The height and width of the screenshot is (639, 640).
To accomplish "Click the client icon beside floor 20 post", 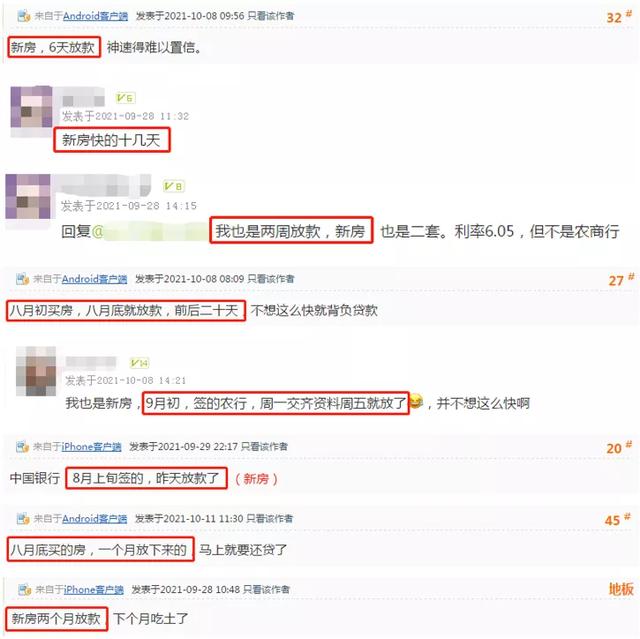I will pos(22,447).
